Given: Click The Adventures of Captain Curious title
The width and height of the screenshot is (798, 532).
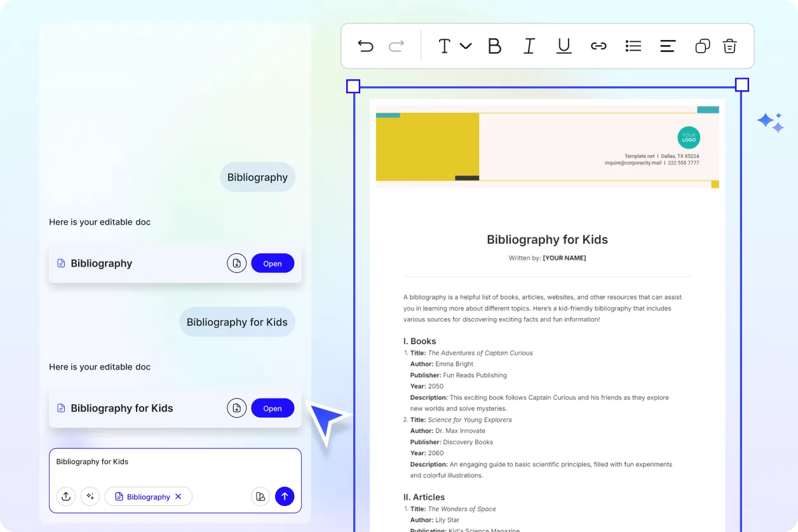Looking at the screenshot, I should tap(480, 353).
